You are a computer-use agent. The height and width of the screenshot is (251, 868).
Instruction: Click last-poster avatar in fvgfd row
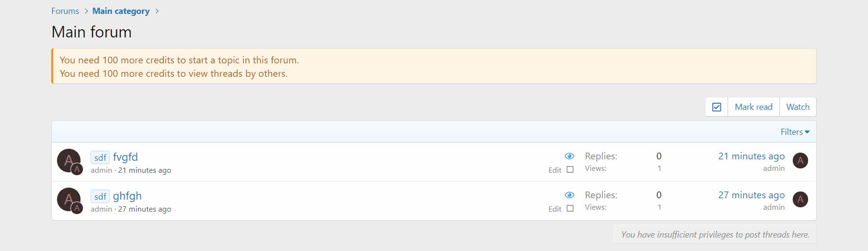click(800, 160)
